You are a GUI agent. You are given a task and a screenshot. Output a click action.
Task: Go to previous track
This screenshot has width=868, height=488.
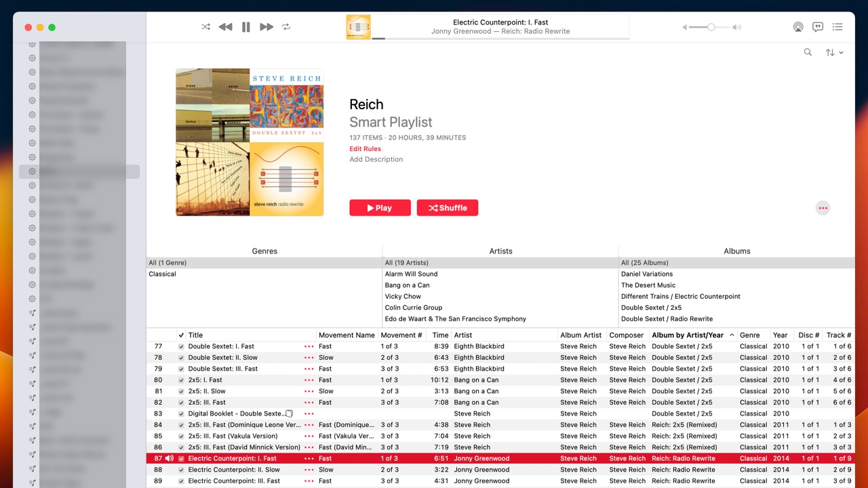click(226, 27)
